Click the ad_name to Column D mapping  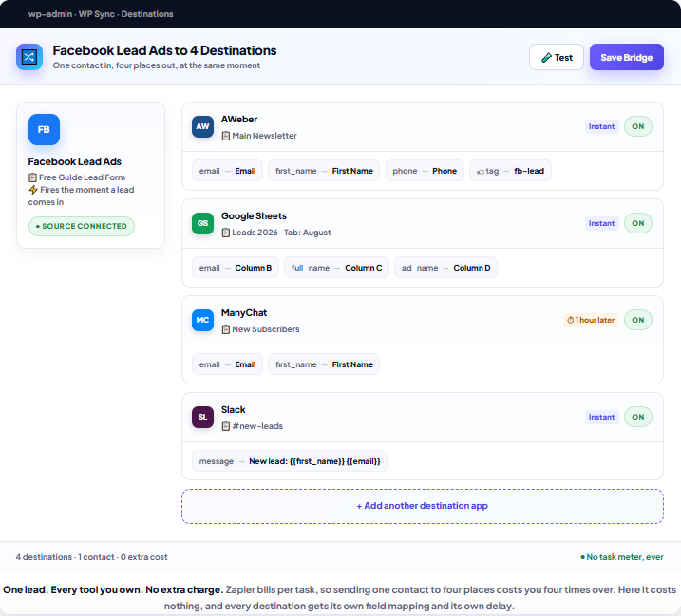coord(446,268)
